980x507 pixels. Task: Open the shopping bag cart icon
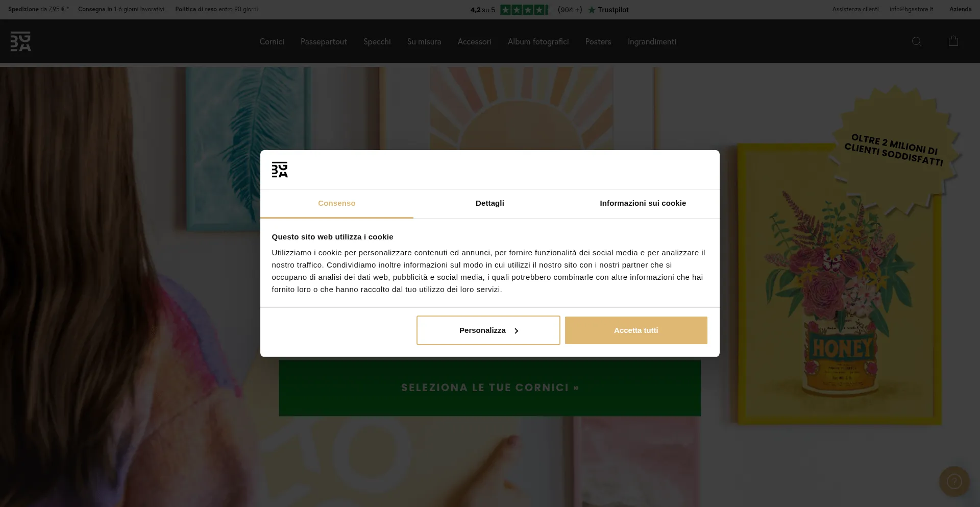point(953,41)
